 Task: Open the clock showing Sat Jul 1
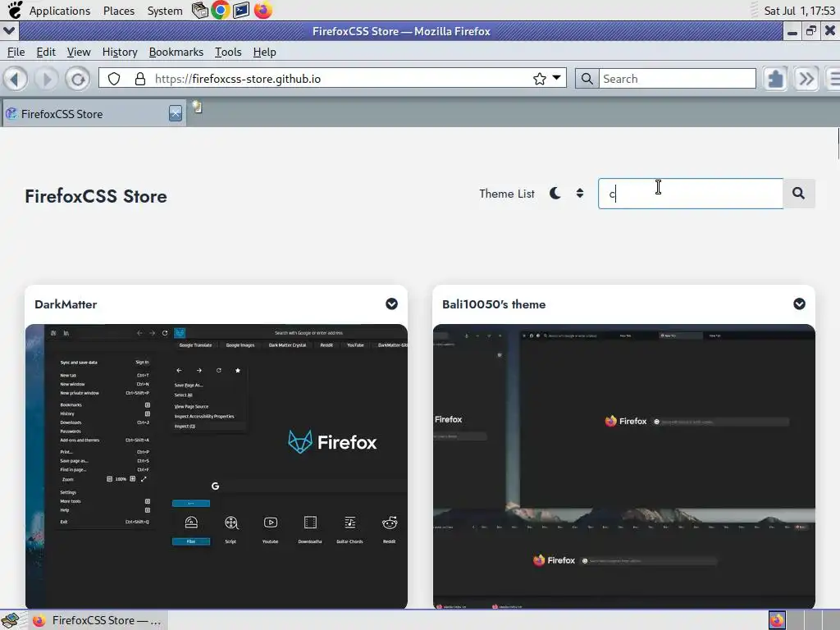[x=799, y=11]
